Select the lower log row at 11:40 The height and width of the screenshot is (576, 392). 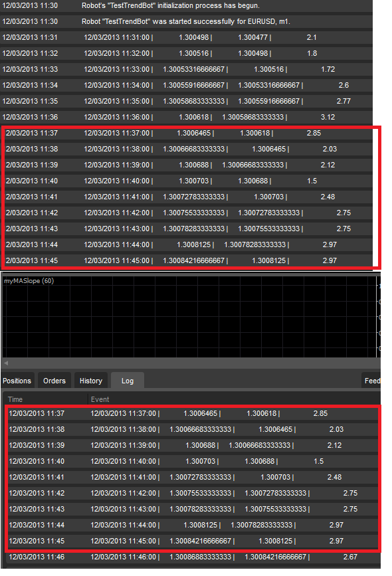click(x=192, y=461)
